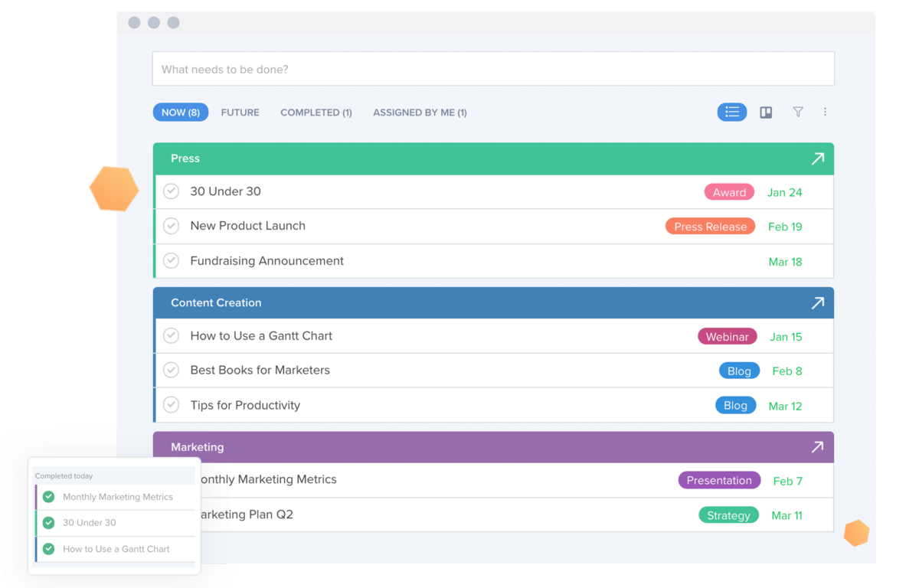This screenshot has height=588, width=919.
Task: Select the NOW (8) tab
Action: click(181, 113)
